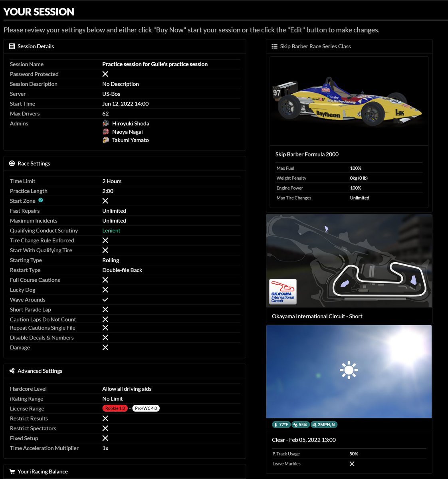Click the Start Zone help question-mark icon

coord(40,200)
